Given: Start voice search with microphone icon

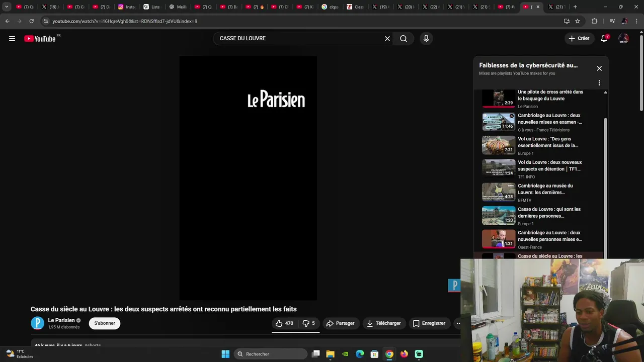Looking at the screenshot, I should click(426, 39).
